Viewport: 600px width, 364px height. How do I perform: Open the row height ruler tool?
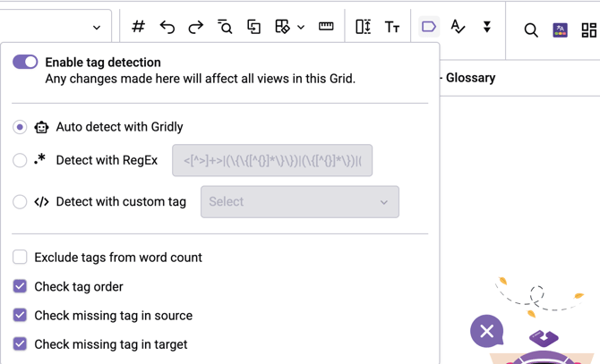(326, 27)
